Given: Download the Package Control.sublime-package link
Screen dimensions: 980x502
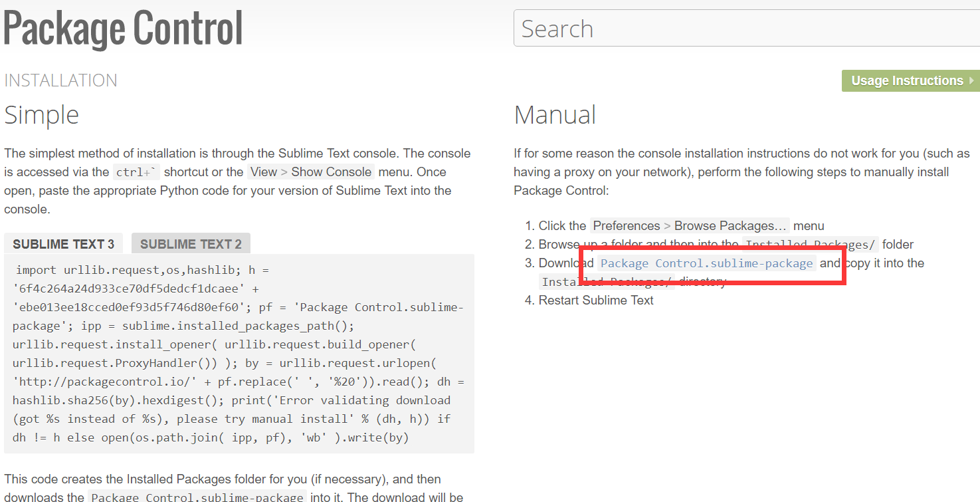Looking at the screenshot, I should click(707, 263).
